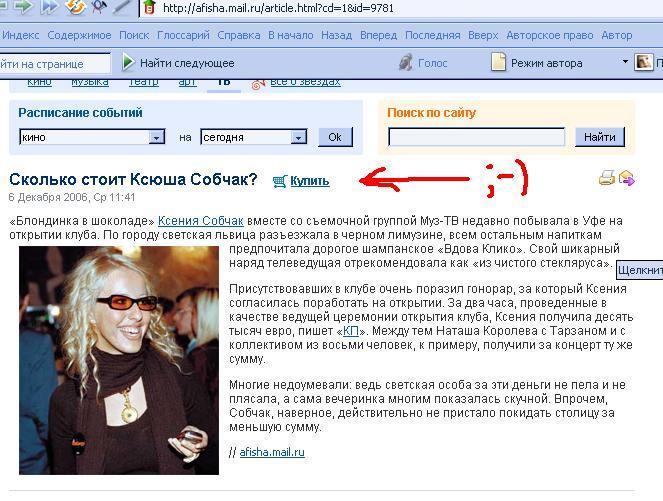Click the blue fast-forward toolbar icon
This screenshot has height=501, width=663.
click(48, 7)
